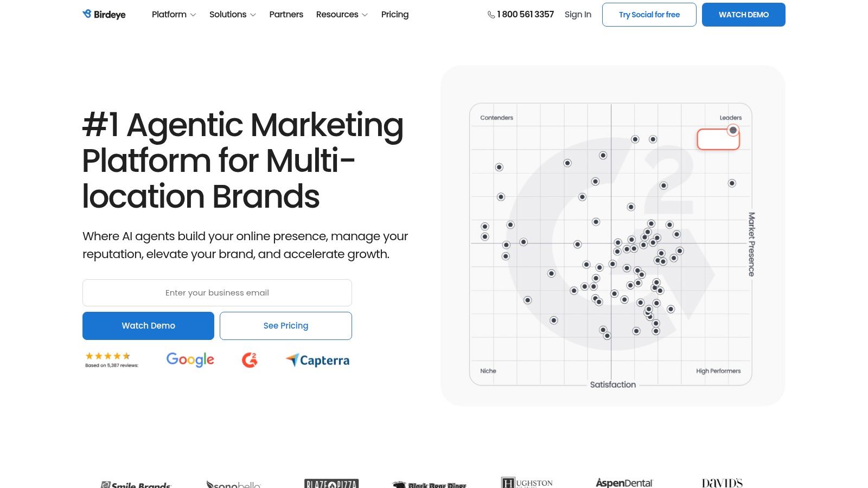Select the Blaze Pizza brand logo
Image resolution: width=868 pixels, height=488 pixels.
click(x=331, y=483)
